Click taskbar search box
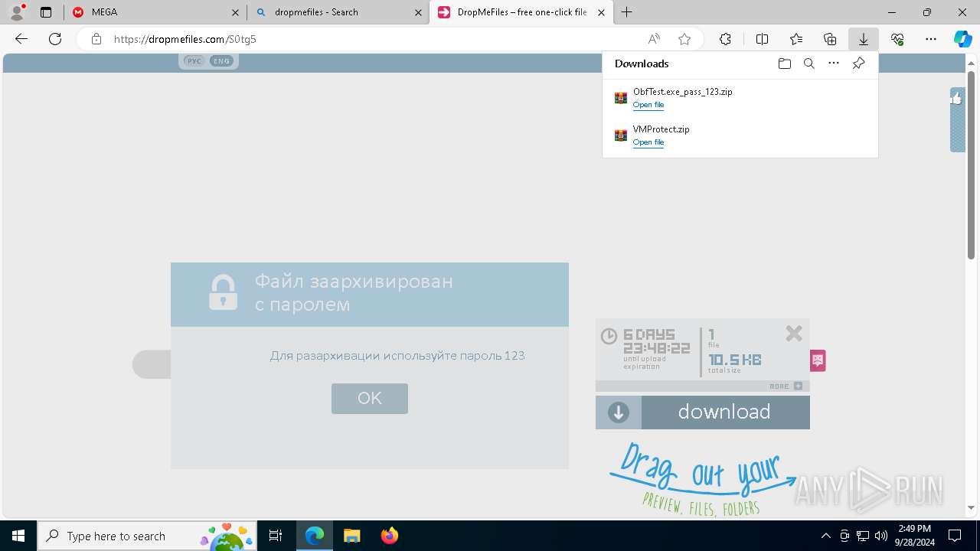980x551 pixels. click(x=147, y=536)
